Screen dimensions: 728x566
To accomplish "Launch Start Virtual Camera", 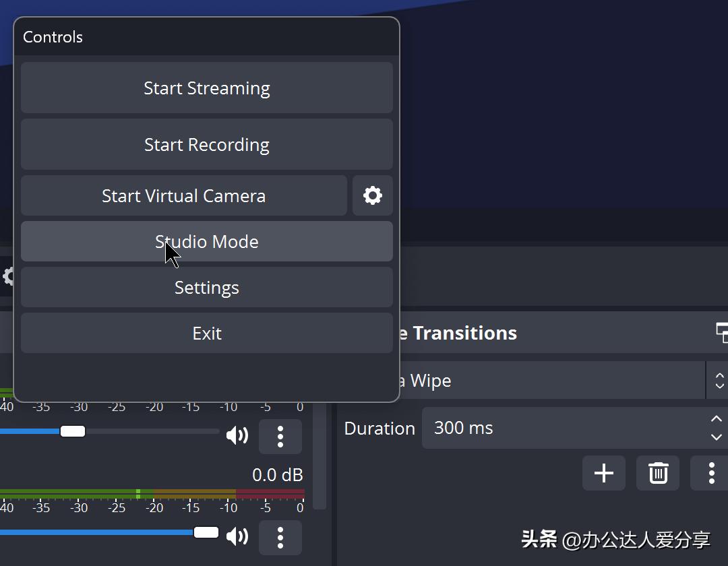I will coord(183,196).
